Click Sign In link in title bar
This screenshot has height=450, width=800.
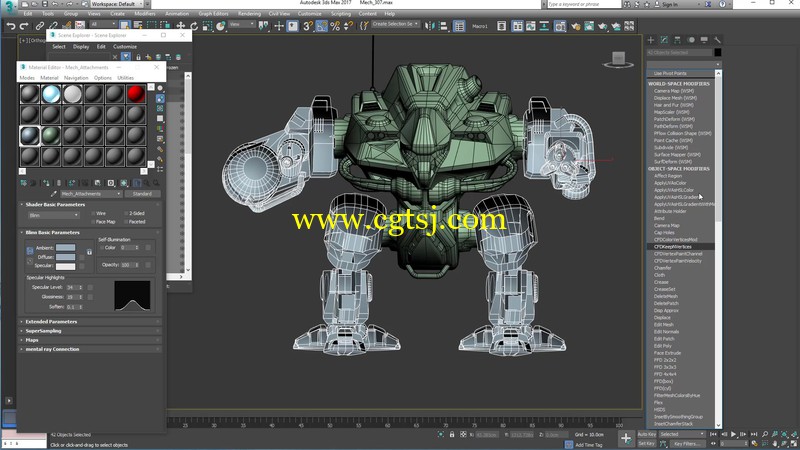(x=670, y=4)
